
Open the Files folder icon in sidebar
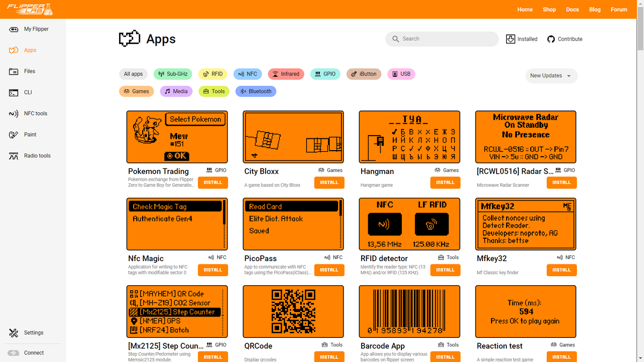14,71
